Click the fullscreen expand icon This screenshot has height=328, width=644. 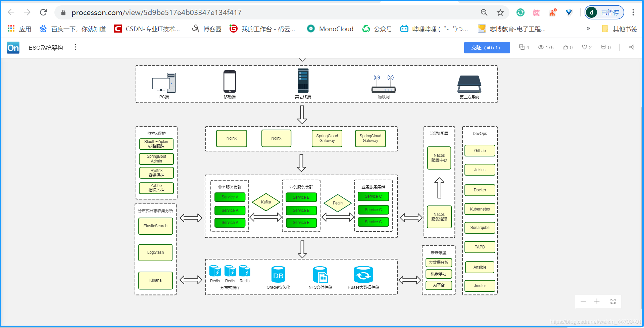click(x=613, y=301)
